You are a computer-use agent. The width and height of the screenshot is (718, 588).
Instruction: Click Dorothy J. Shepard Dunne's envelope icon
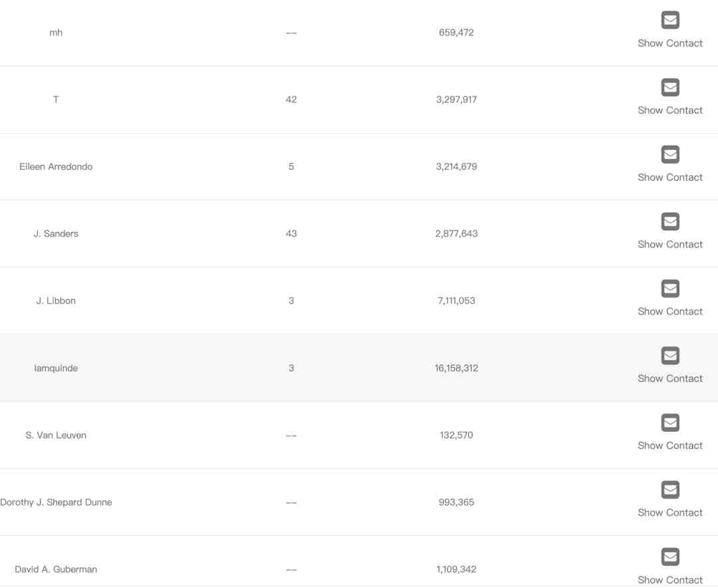[x=670, y=490]
